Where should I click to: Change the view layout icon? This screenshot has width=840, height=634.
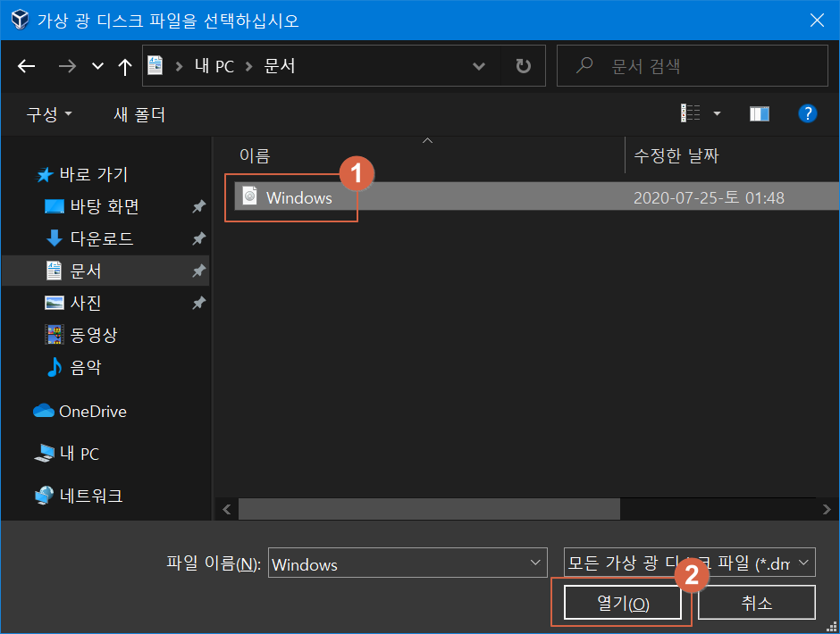(x=691, y=113)
